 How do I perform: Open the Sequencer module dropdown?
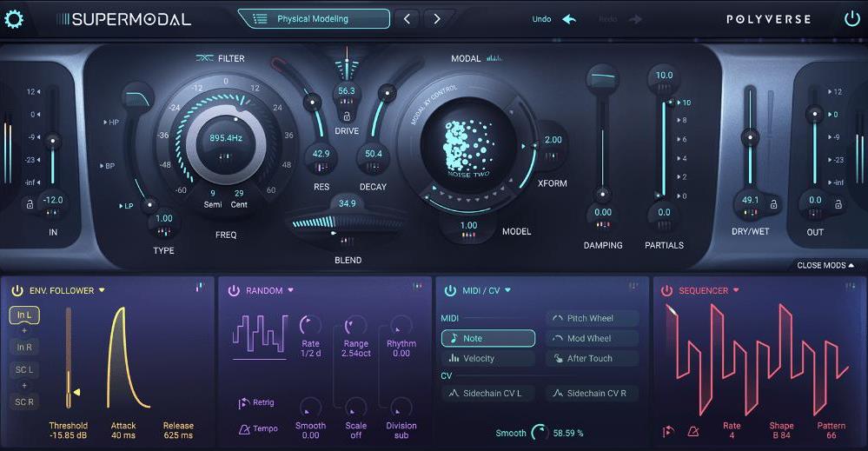click(x=736, y=290)
